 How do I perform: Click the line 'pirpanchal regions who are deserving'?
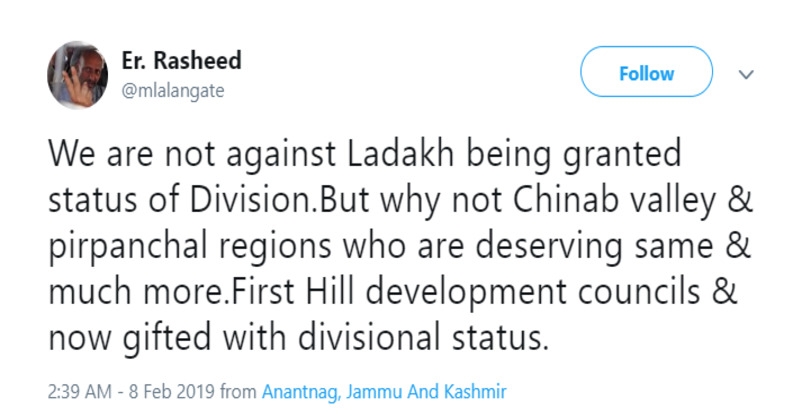click(399, 247)
